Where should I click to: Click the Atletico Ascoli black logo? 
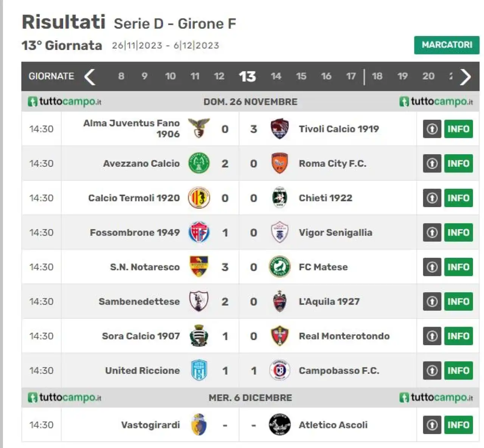coord(279,425)
